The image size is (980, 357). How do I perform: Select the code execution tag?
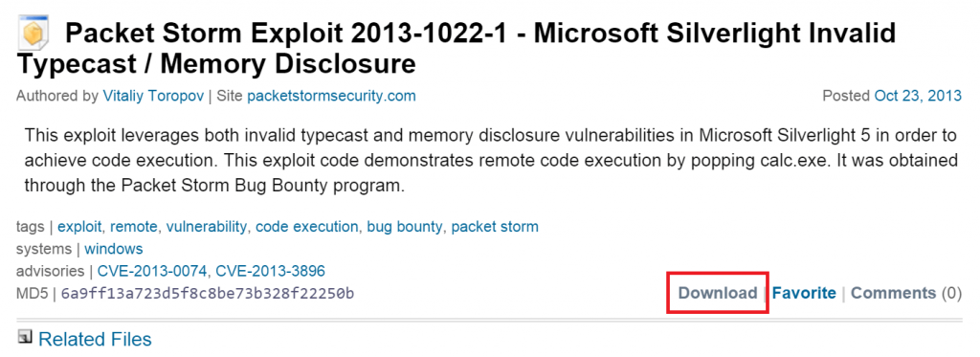click(x=307, y=226)
